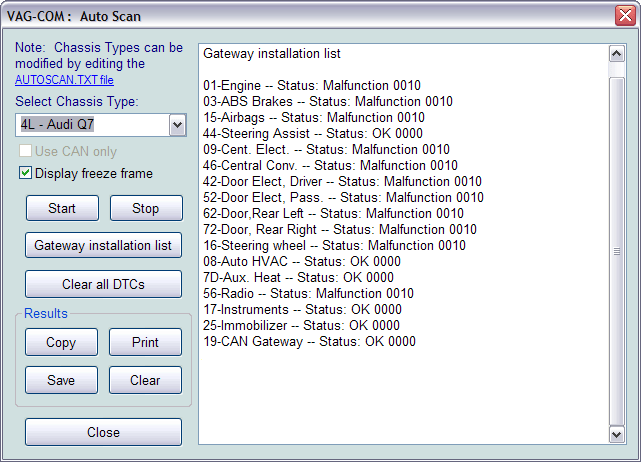Open the Gateway installation list
The image size is (641, 462).
[x=103, y=245]
